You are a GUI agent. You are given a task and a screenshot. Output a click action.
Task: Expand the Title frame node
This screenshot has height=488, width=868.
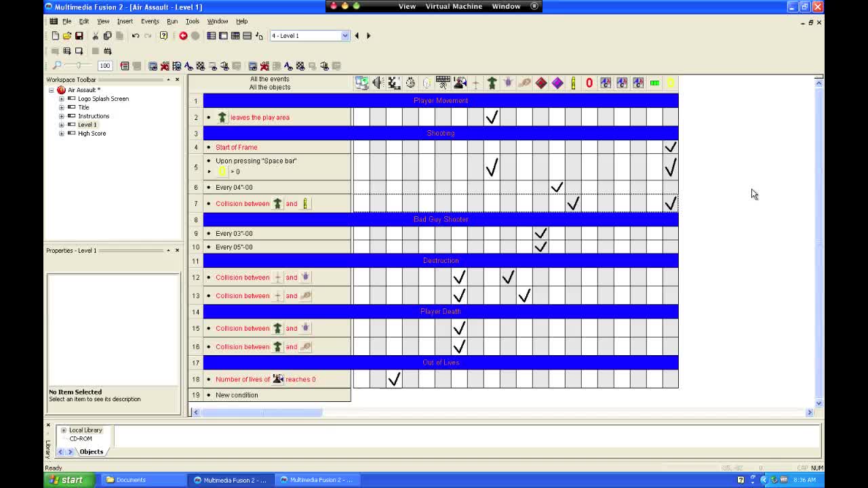click(x=62, y=108)
